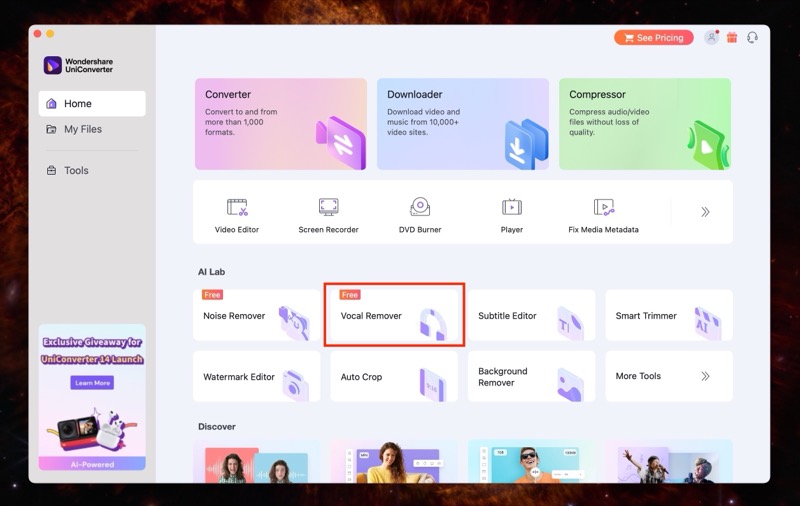
Task: Click the Wondershare UniConverter logo
Action: (x=79, y=65)
